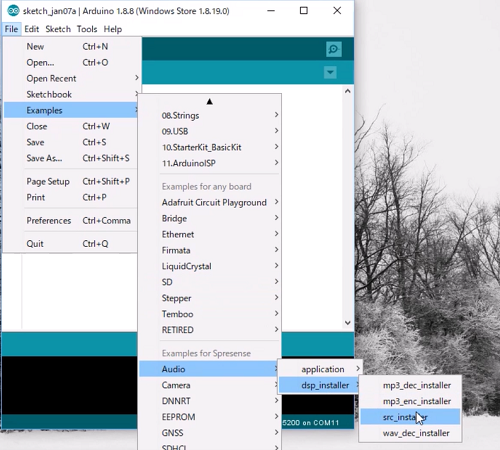The height and width of the screenshot is (450, 500).
Task: Click the editor scrollbar down arrow
Action: [x=348, y=322]
